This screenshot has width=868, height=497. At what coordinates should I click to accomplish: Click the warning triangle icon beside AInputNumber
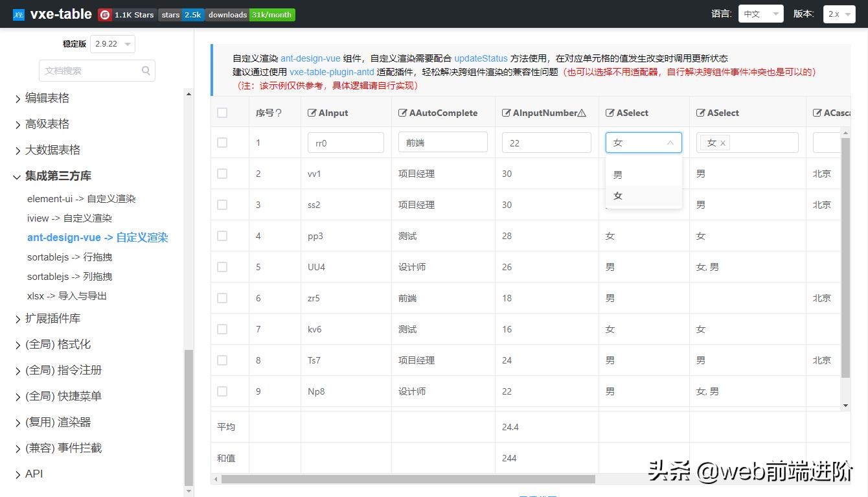click(x=582, y=113)
